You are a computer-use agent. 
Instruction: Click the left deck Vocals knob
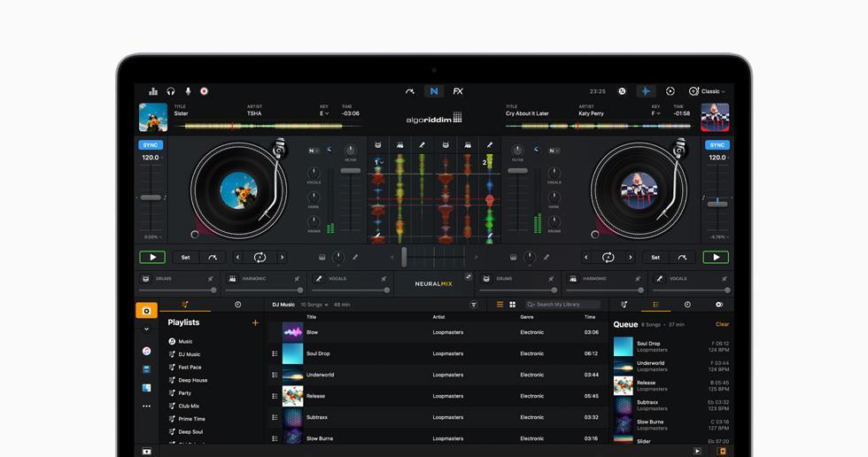314,173
